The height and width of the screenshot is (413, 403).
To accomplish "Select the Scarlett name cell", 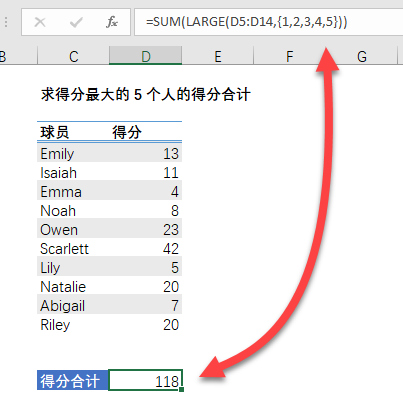I will point(73,249).
